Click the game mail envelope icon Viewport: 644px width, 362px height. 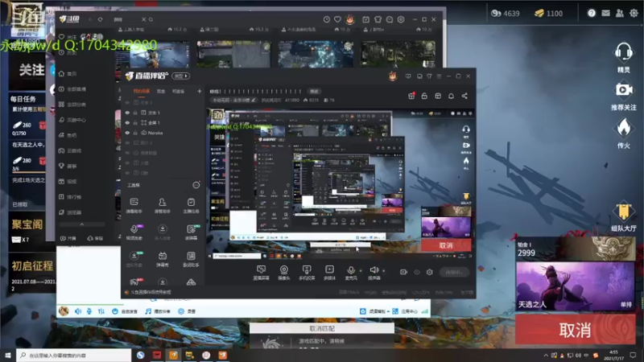click(x=605, y=13)
